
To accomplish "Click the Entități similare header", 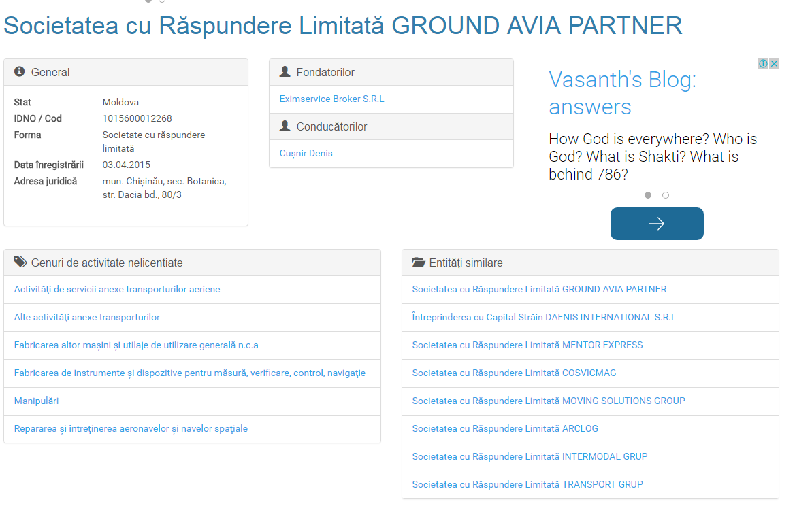I will tap(590, 263).
